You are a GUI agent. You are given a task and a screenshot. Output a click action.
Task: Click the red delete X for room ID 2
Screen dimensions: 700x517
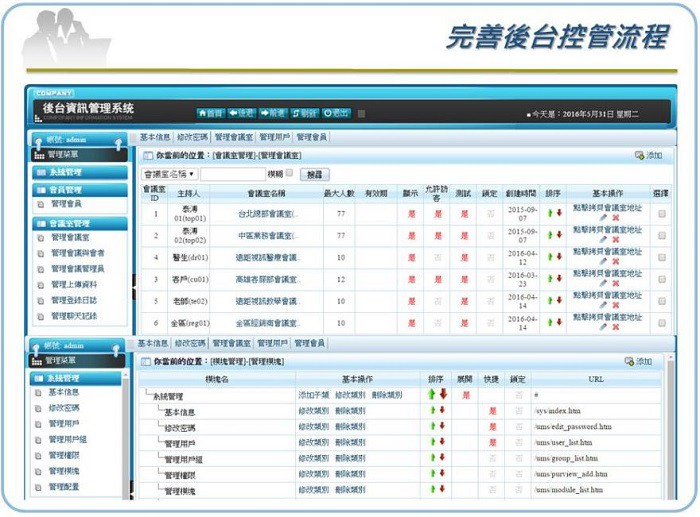point(616,240)
